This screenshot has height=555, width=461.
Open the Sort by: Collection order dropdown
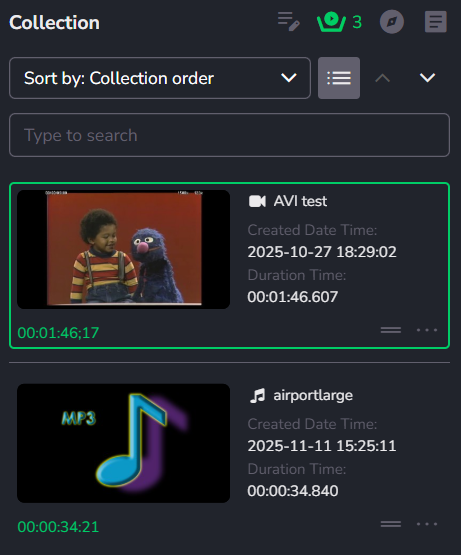(160, 78)
